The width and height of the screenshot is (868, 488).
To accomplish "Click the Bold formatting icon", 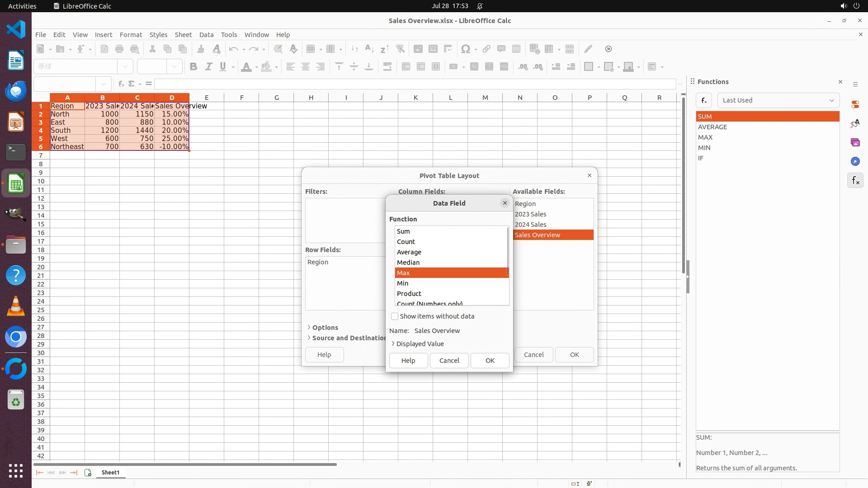I will coord(193,67).
